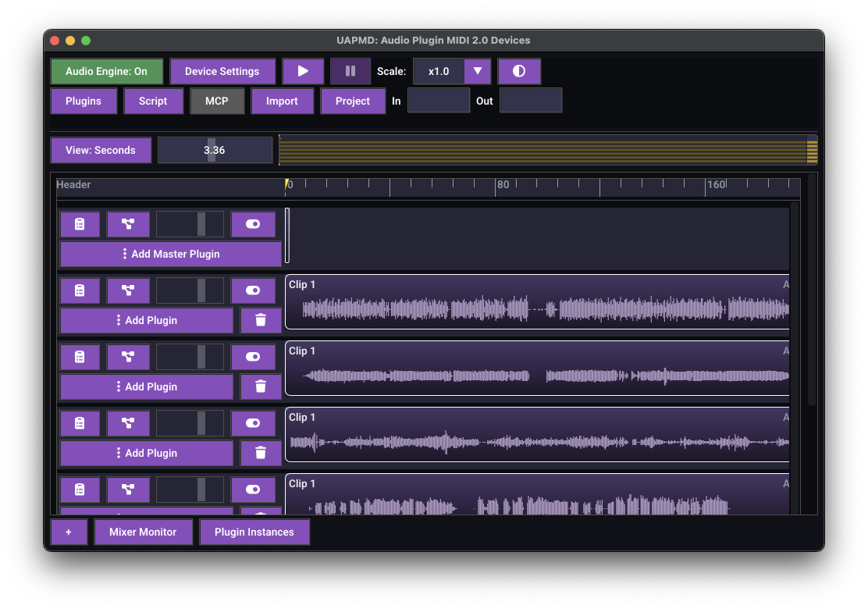The height and width of the screenshot is (609, 868).
Task: Pause playback with the pause button
Action: (350, 71)
